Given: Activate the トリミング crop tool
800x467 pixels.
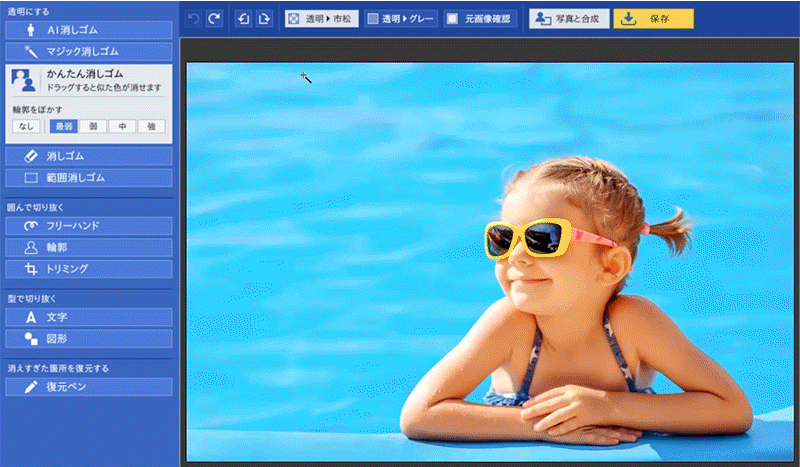Looking at the screenshot, I should (x=88, y=268).
